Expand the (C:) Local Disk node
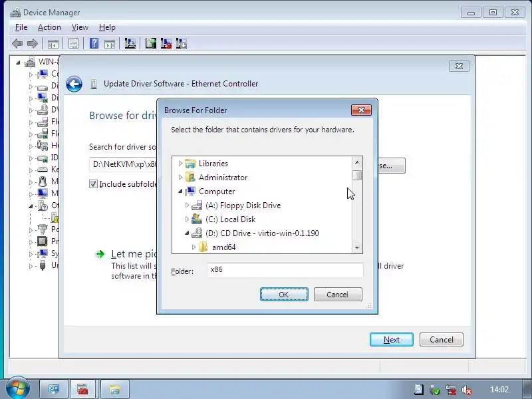This screenshot has width=532, height=399. (x=187, y=219)
